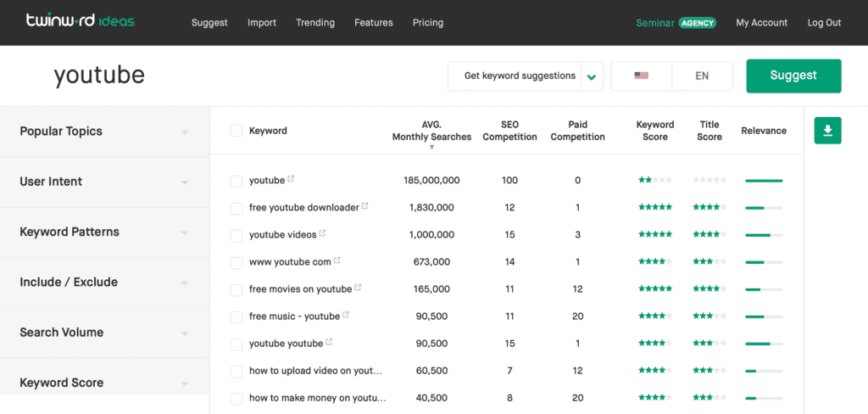Open the Pricing nav item

point(428,23)
